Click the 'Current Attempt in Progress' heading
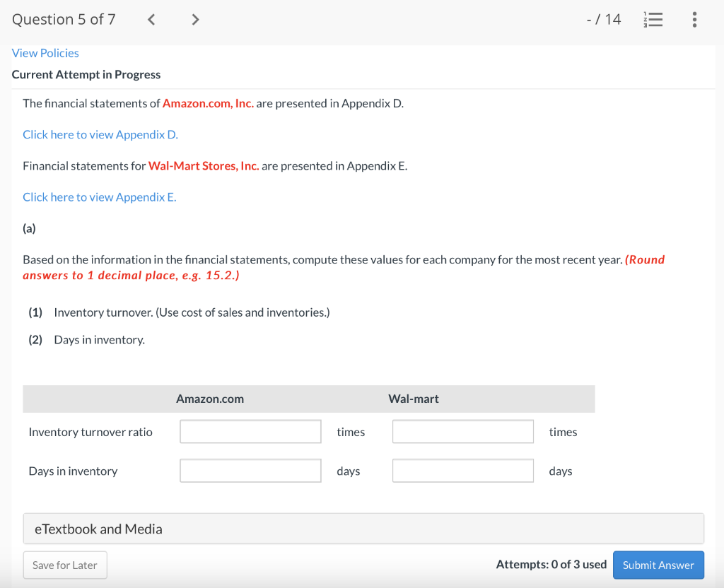 click(86, 74)
